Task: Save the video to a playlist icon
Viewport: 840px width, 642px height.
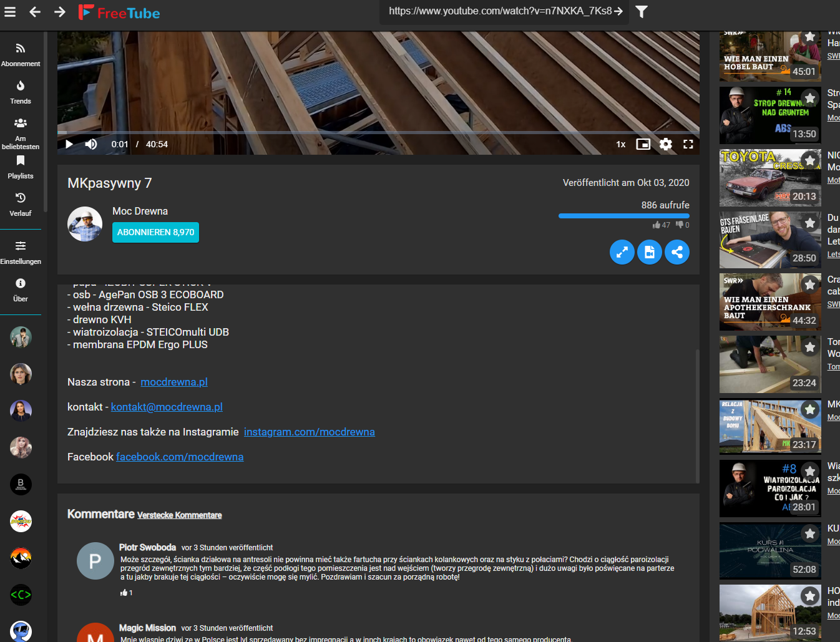Action: 649,252
